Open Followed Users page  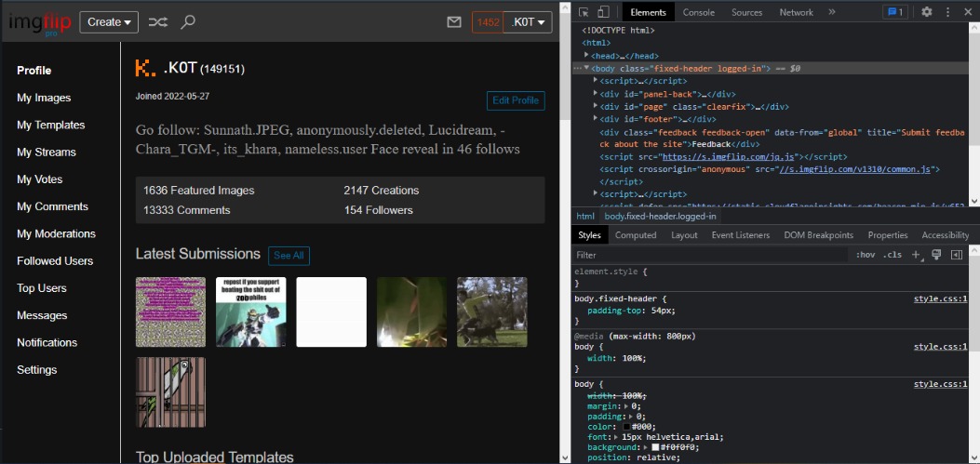tap(55, 261)
